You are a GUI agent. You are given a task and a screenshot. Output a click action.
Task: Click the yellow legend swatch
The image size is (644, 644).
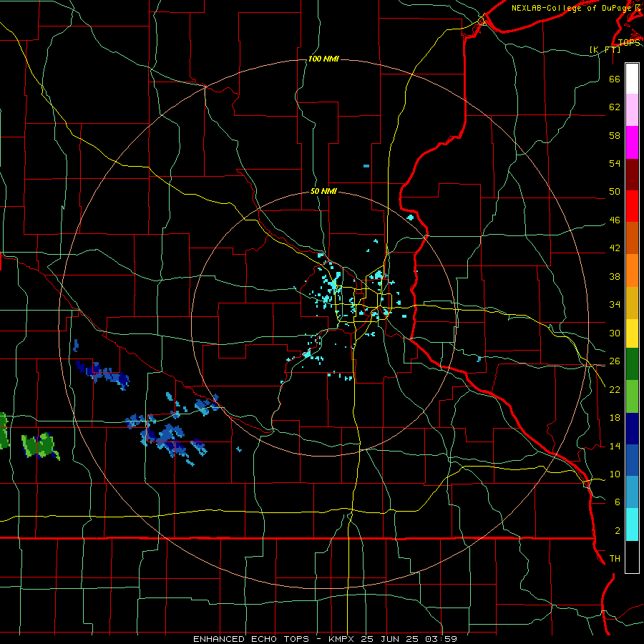pyautogui.click(x=632, y=333)
